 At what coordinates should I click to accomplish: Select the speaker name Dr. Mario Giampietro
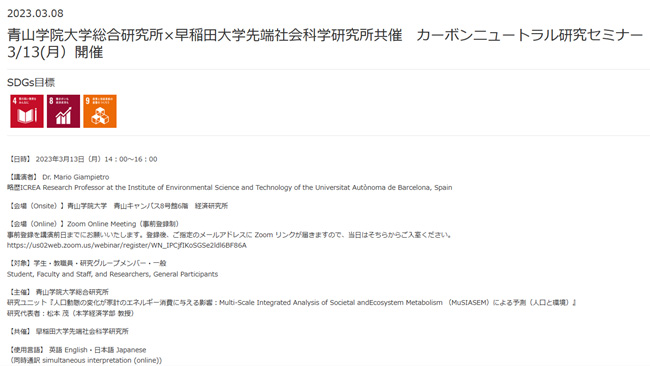[x=76, y=177]
